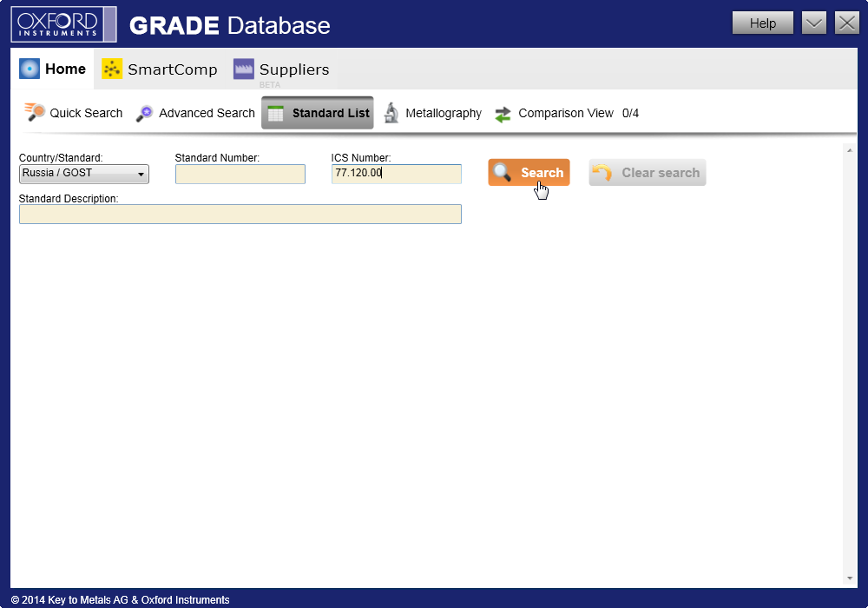Select Quick Search
The height and width of the screenshot is (608, 868).
pos(74,112)
